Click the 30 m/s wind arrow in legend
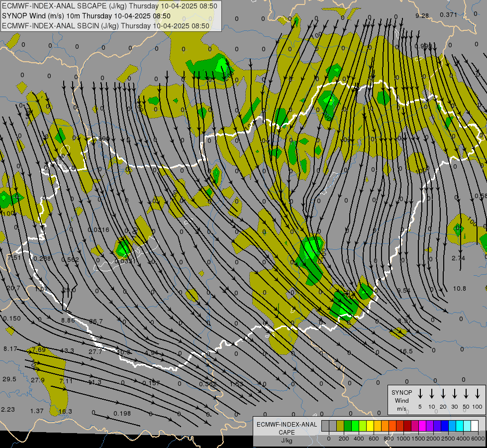The width and height of the screenshot is (487, 448). (x=454, y=394)
